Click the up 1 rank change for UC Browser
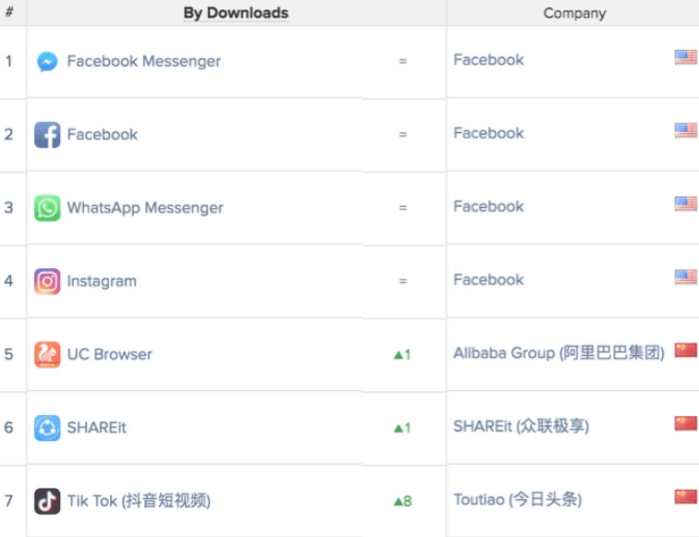This screenshot has width=699, height=537. (402, 355)
